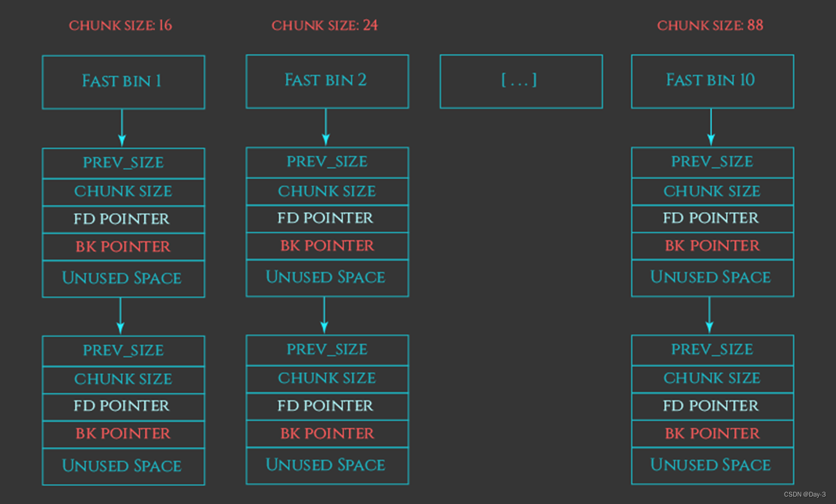Viewport: 836px width, 504px height.
Task: Click the ellipsis placeholder box
Action: click(520, 81)
